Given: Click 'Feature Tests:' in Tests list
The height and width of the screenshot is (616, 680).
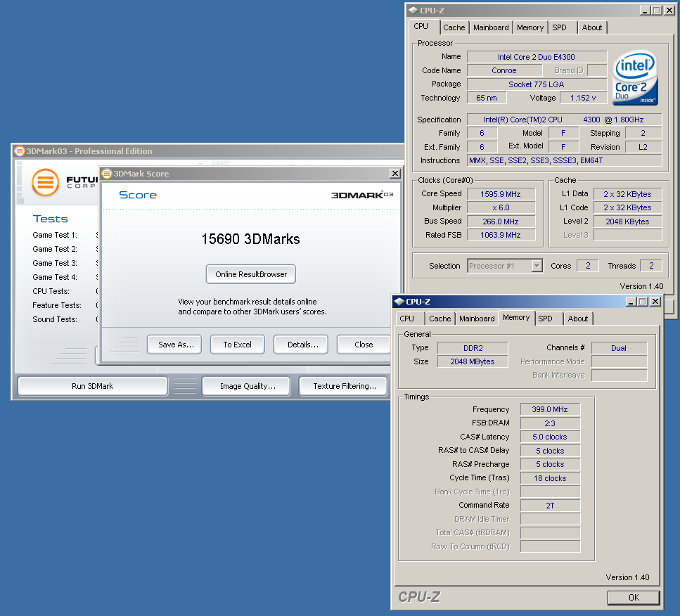Looking at the screenshot, I should [x=57, y=305].
